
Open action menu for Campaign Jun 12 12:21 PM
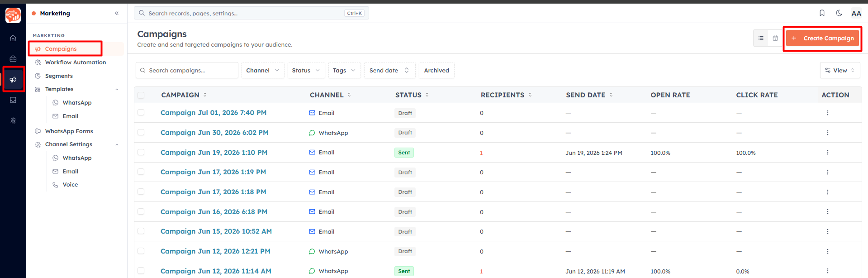pyautogui.click(x=828, y=251)
